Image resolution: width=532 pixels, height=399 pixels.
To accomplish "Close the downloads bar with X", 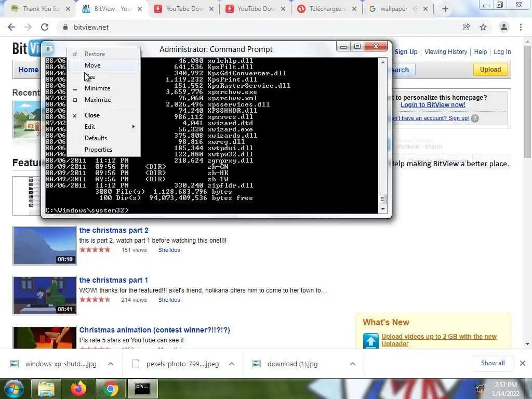I will coord(523,363).
